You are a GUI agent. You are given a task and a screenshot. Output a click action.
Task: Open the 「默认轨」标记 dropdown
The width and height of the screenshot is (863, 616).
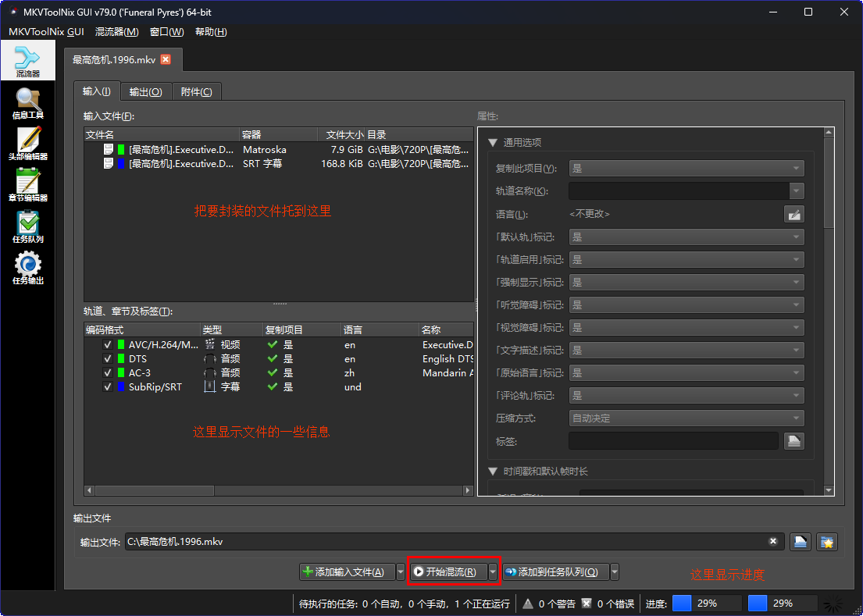[x=686, y=237]
